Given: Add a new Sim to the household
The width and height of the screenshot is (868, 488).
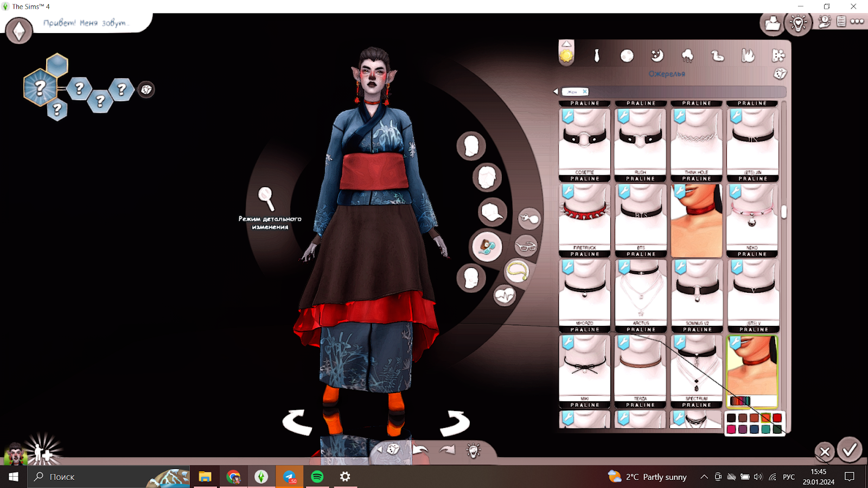Looking at the screenshot, I should [x=43, y=453].
